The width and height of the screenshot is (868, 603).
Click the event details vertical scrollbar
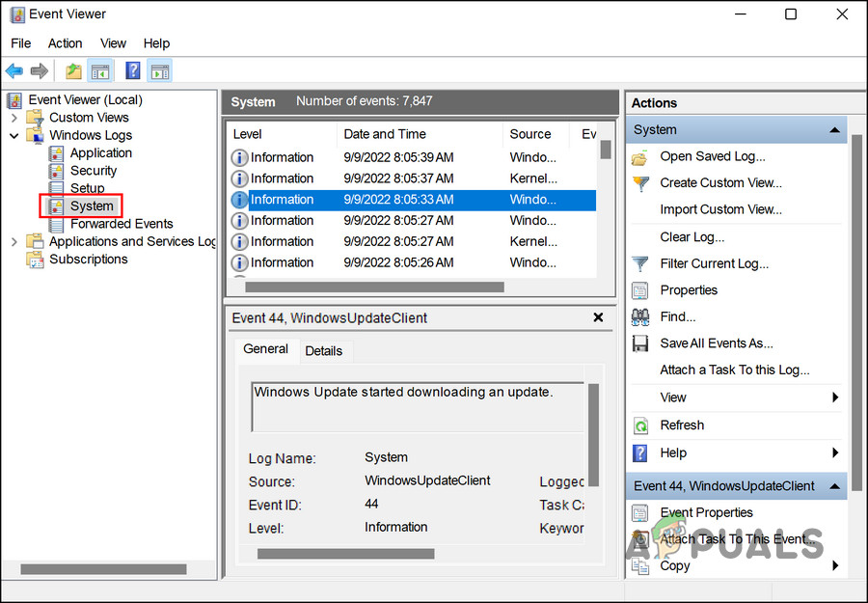pos(593,435)
